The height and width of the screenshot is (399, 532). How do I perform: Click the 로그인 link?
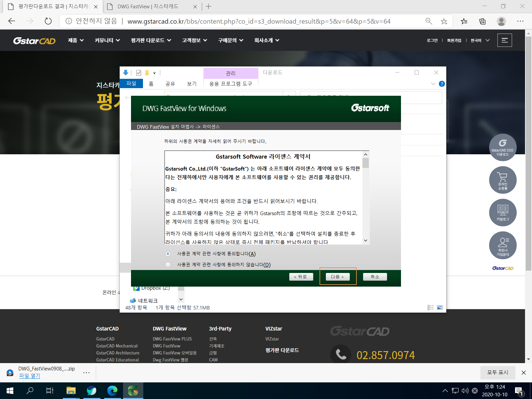[432, 40]
